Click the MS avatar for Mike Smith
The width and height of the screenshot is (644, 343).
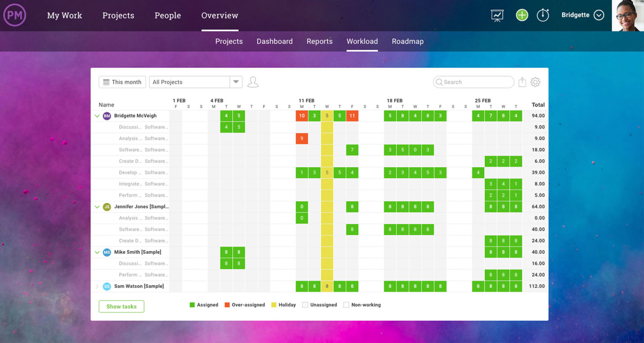pyautogui.click(x=107, y=252)
